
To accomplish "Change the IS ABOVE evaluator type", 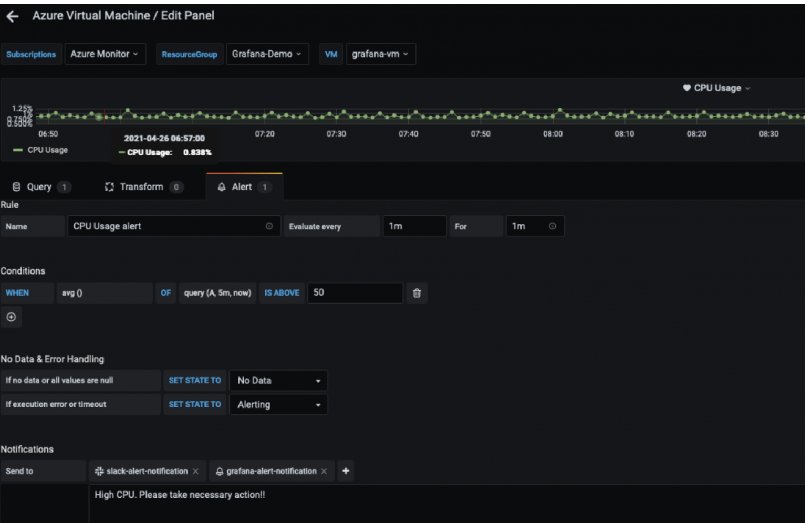I will coord(282,293).
